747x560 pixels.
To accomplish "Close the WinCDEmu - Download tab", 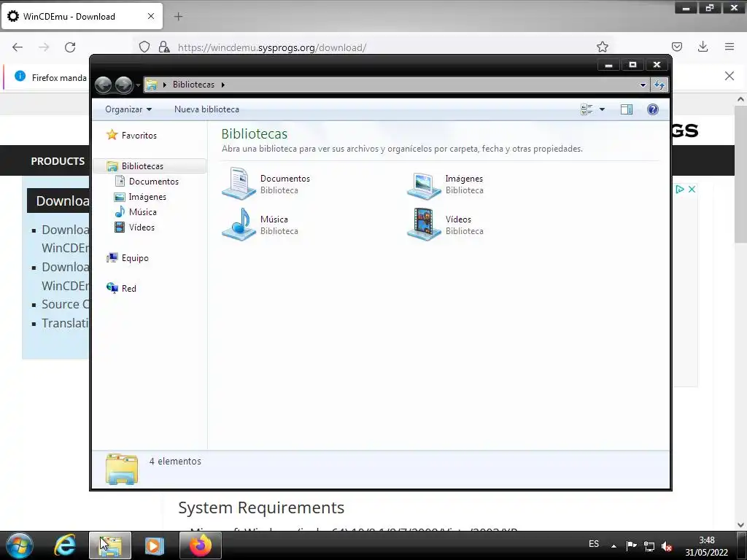I will pyautogui.click(x=151, y=16).
